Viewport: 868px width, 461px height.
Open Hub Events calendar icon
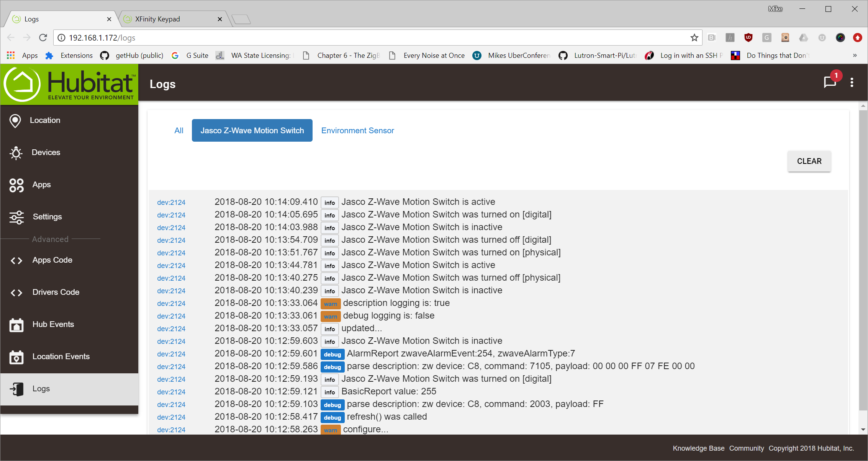(x=16, y=325)
